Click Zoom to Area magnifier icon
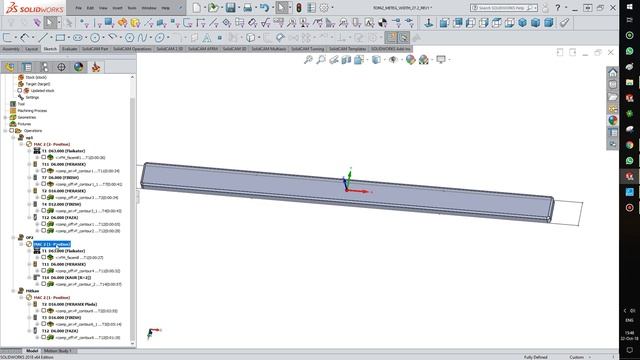 tap(321, 60)
